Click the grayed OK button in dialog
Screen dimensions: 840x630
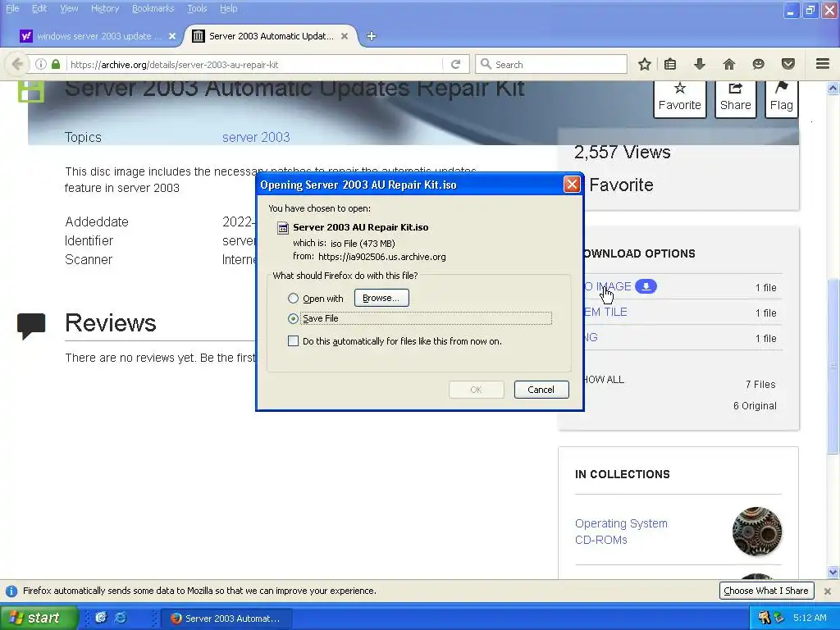477,390
